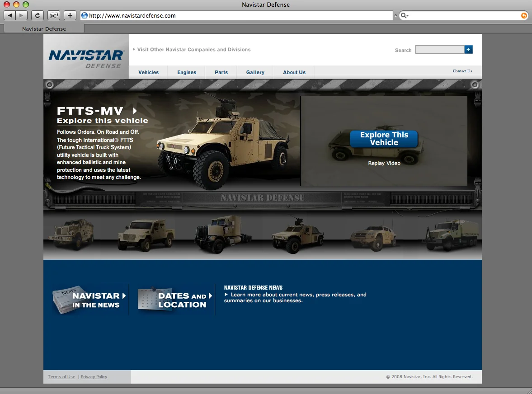Image resolution: width=532 pixels, height=394 pixels.
Task: Open the Engines menu
Action: 187,72
